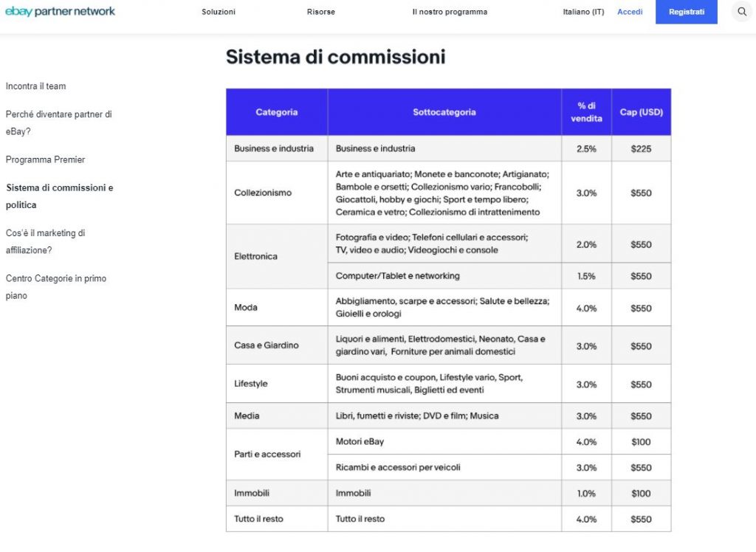
Task: Open the Programma Premier link
Action: (x=45, y=159)
